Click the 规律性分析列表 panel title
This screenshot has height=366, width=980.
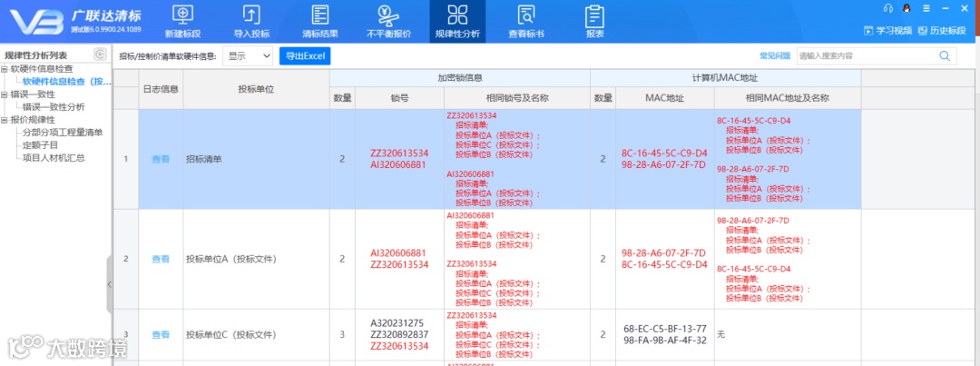35,55
